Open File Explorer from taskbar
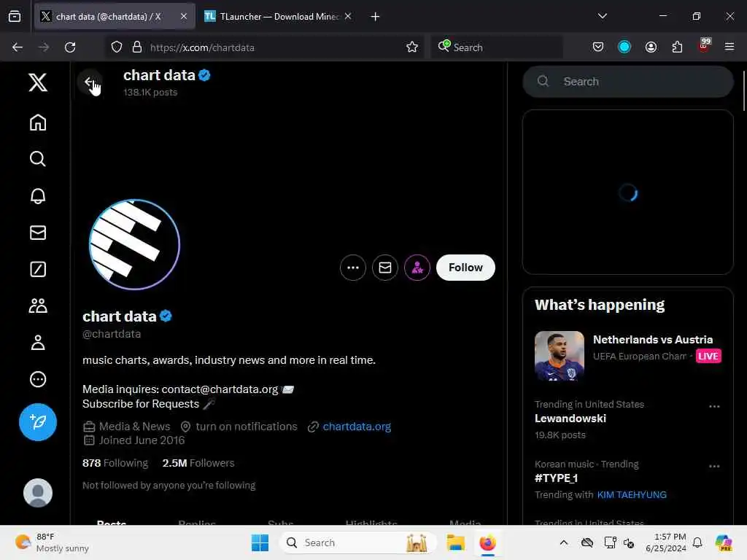Image resolution: width=747 pixels, height=560 pixels. click(x=455, y=542)
